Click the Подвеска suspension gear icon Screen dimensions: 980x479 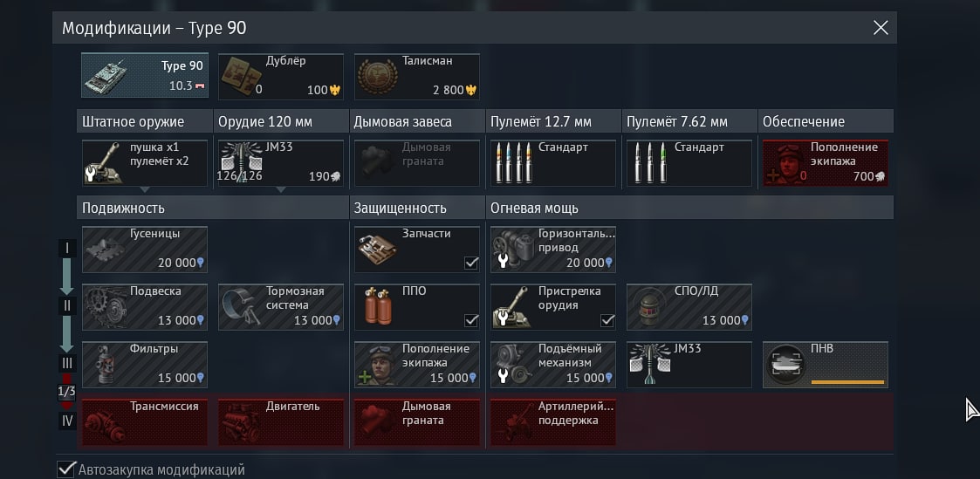106,307
